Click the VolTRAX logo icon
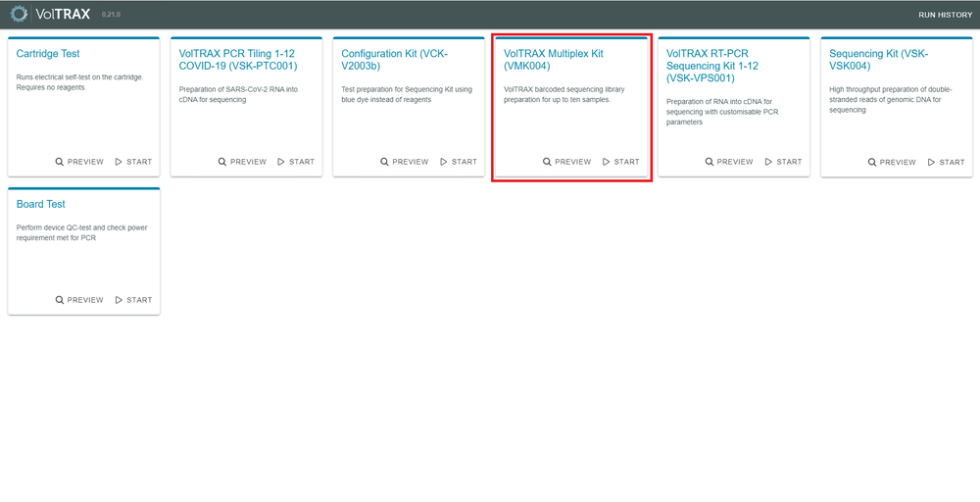980x502 pixels. 20,14
